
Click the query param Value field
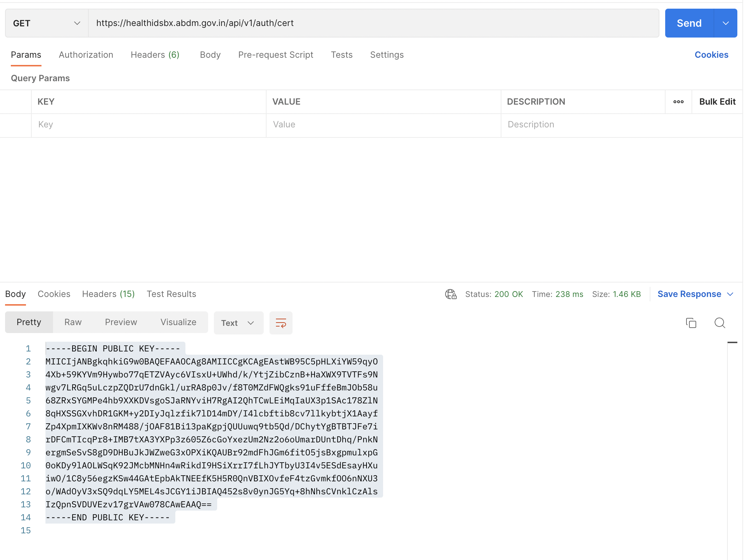coord(383,125)
